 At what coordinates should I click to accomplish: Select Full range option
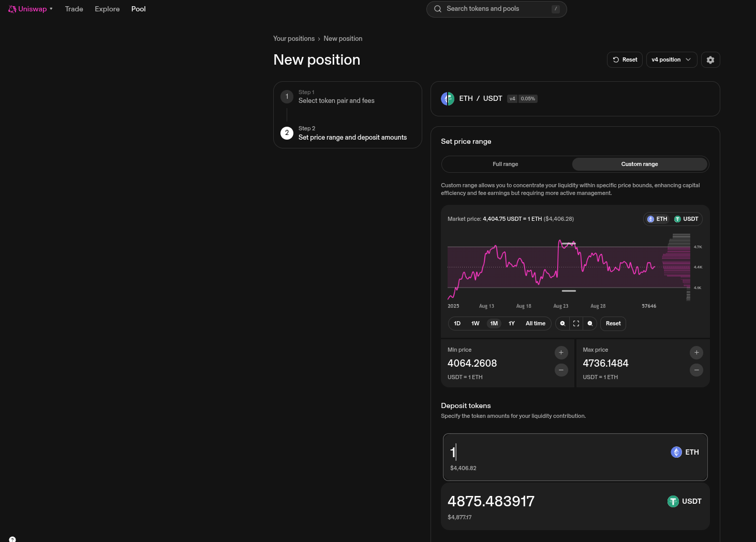[505, 164]
